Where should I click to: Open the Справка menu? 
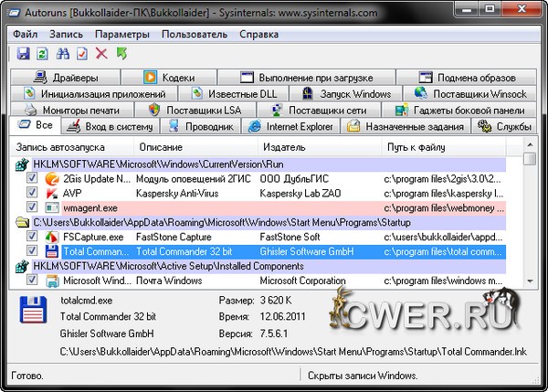point(259,35)
